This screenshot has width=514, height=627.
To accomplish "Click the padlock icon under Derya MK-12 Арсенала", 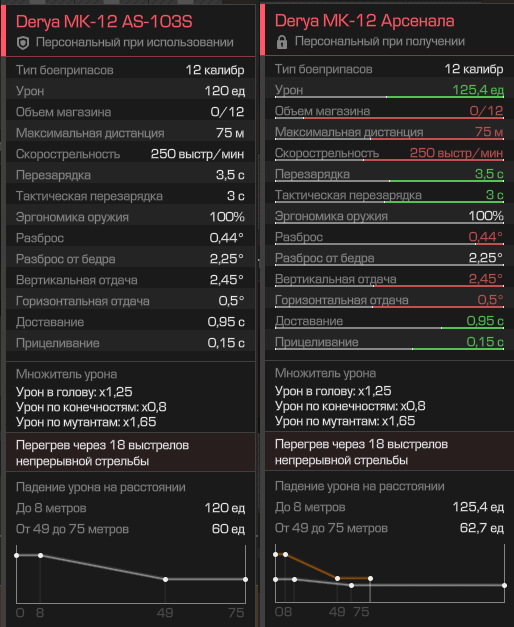I will point(282,42).
